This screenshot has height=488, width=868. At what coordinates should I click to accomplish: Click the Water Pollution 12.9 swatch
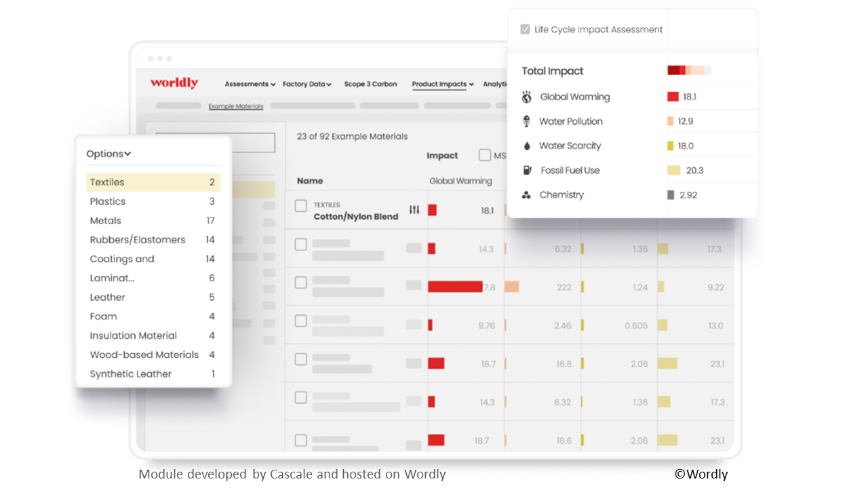coord(671,121)
